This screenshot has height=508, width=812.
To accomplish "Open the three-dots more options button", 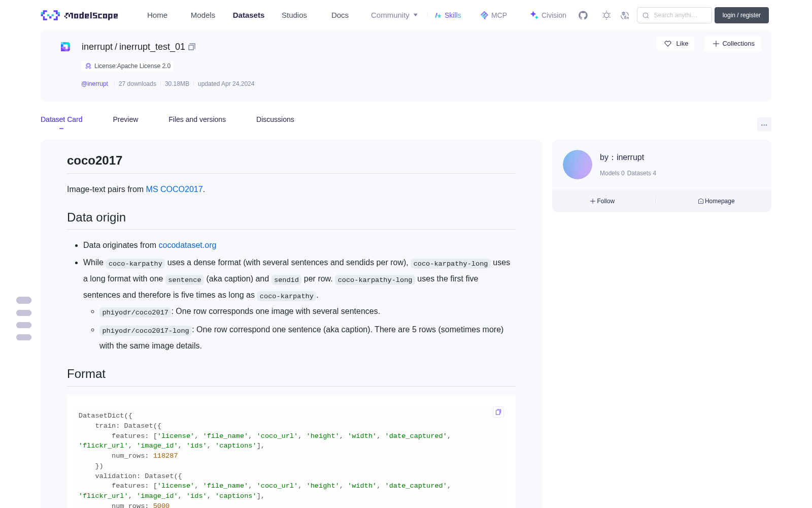I will (x=764, y=124).
